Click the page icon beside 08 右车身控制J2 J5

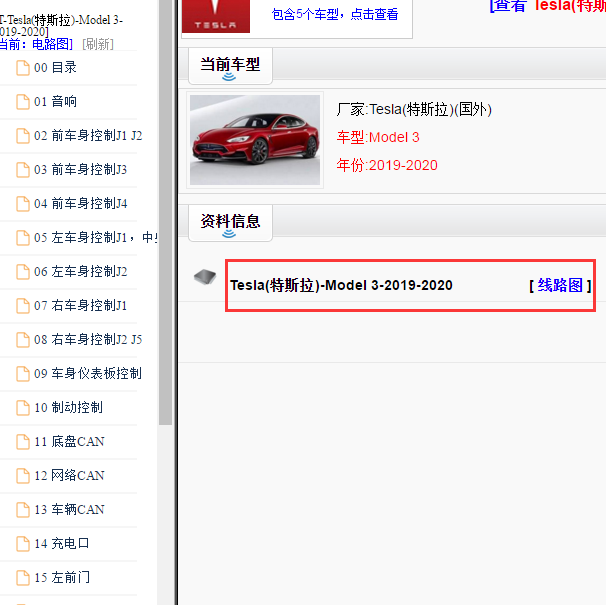pyautogui.click(x=23, y=340)
